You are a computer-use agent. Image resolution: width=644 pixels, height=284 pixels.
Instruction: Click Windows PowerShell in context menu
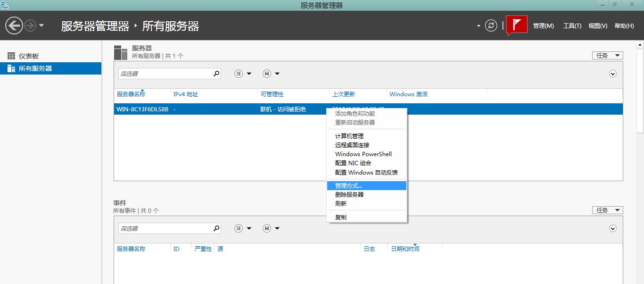click(363, 154)
